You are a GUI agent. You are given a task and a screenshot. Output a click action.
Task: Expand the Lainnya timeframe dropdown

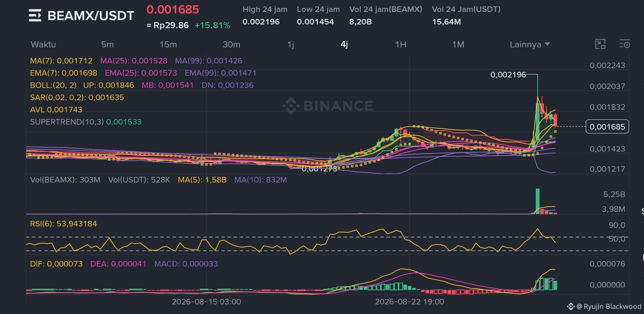(530, 45)
